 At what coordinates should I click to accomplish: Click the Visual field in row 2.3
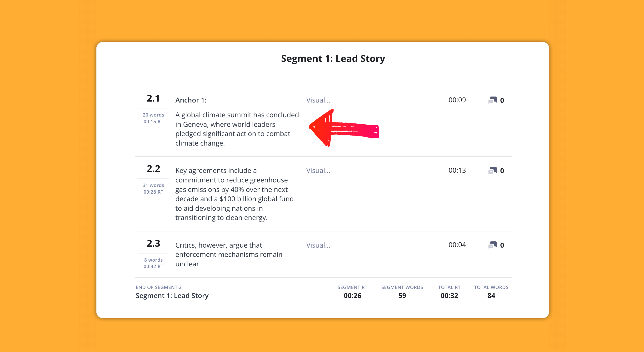(318, 245)
